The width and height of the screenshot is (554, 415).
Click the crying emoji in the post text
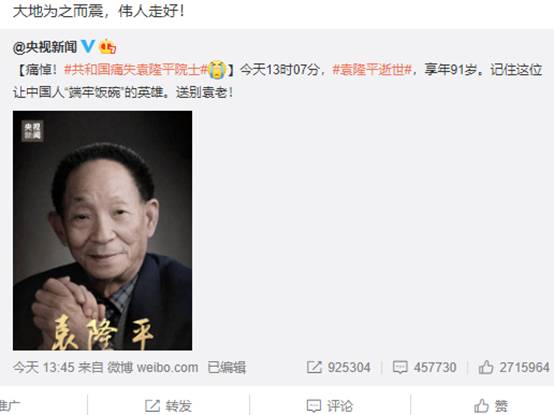pos(217,69)
